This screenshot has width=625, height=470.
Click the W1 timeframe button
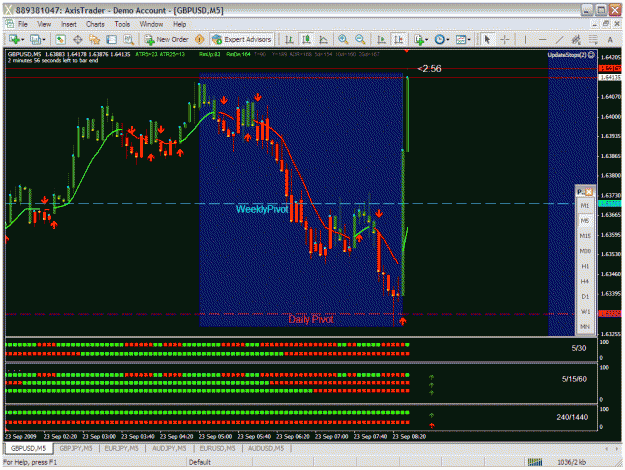click(x=585, y=312)
